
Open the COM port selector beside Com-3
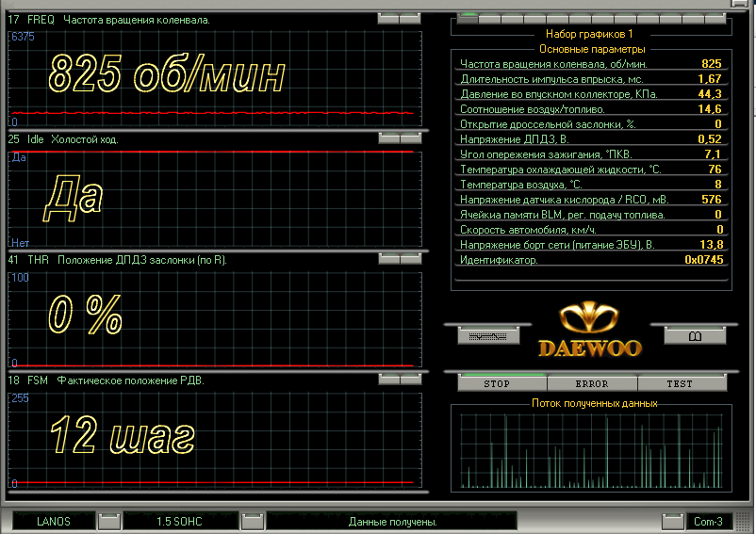672,521
